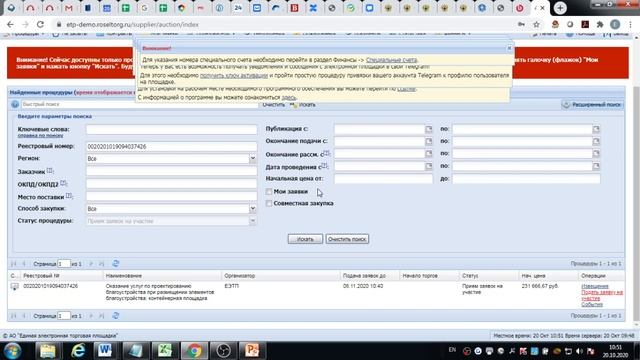
Task: Click the Подать заявку на участие link
Action: click(x=602, y=295)
